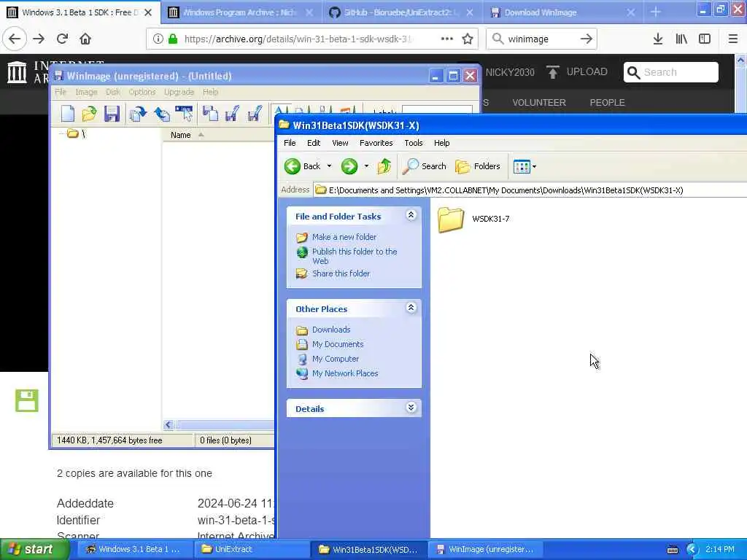Screen dimensions: 747x560
Task: Click the Back button in Explorer
Action: [x=303, y=166]
